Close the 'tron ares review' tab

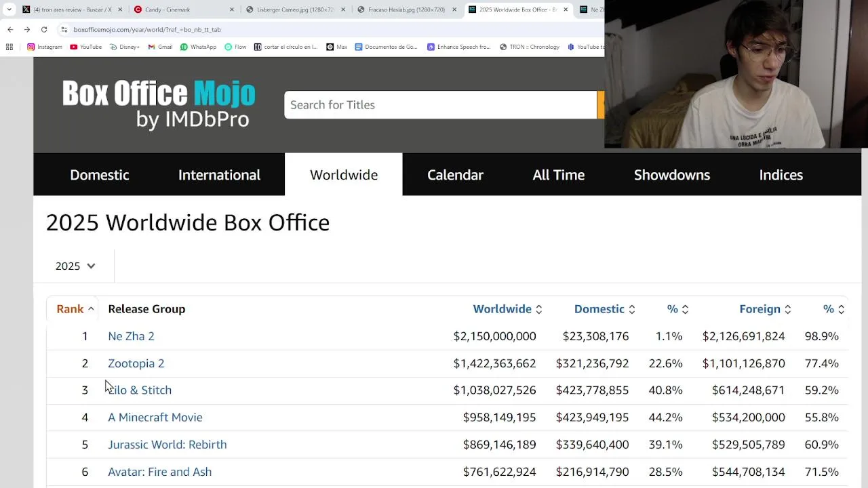click(121, 9)
